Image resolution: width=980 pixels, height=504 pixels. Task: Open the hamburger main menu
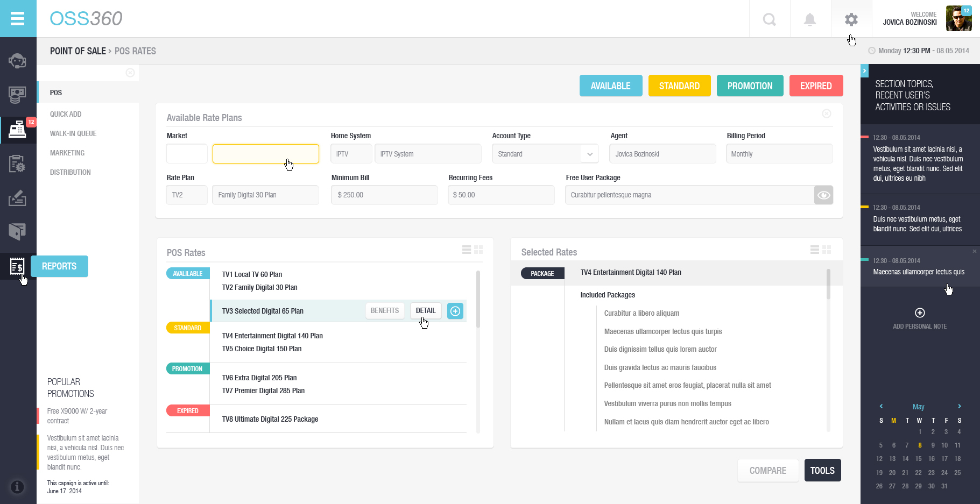tap(18, 18)
